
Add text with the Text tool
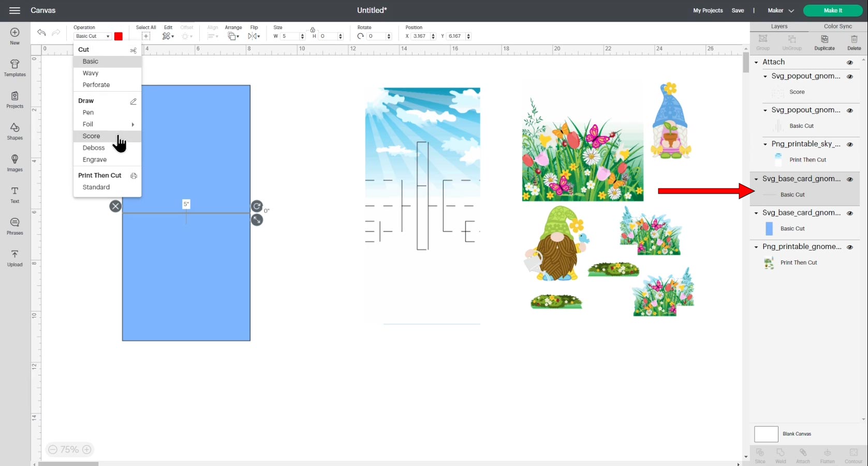pyautogui.click(x=14, y=195)
